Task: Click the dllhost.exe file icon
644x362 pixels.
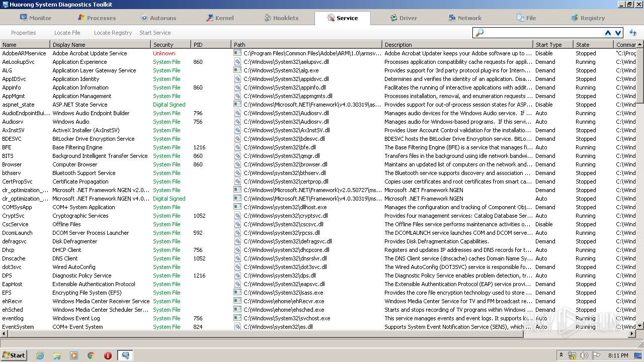Action: click(237, 207)
